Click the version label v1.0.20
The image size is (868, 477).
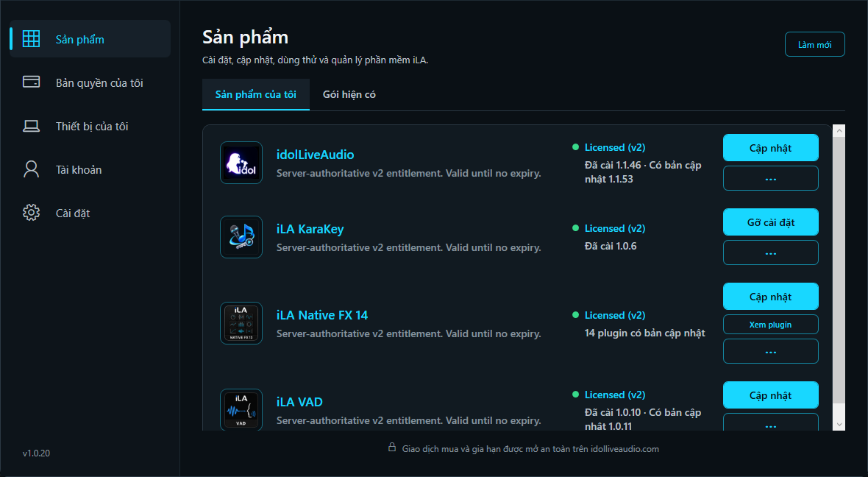[x=36, y=453]
